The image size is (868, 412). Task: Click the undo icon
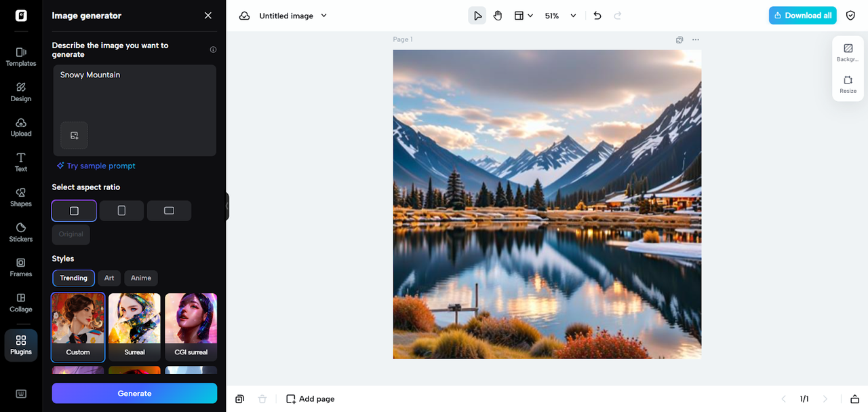coord(597,15)
